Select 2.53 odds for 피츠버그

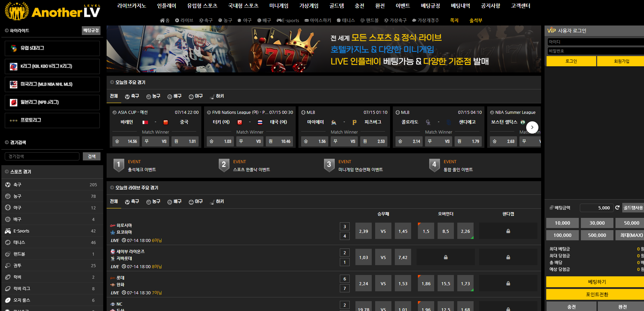click(x=374, y=141)
